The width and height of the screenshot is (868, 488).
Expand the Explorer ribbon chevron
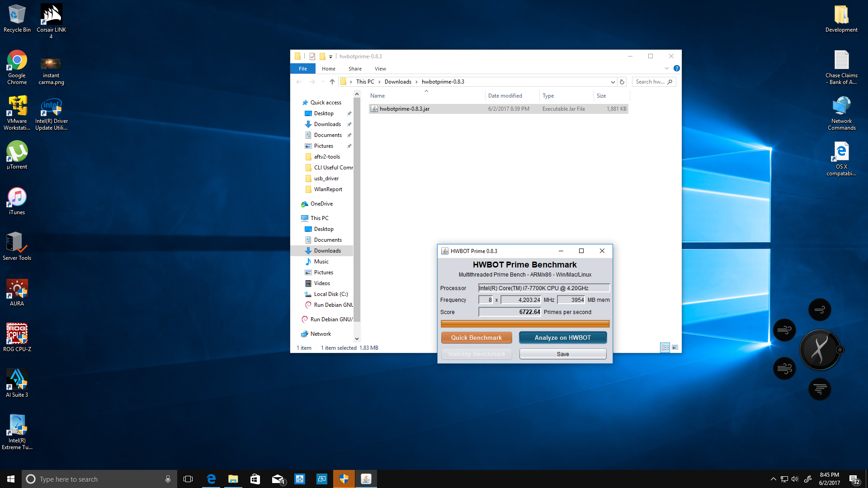[x=666, y=68]
